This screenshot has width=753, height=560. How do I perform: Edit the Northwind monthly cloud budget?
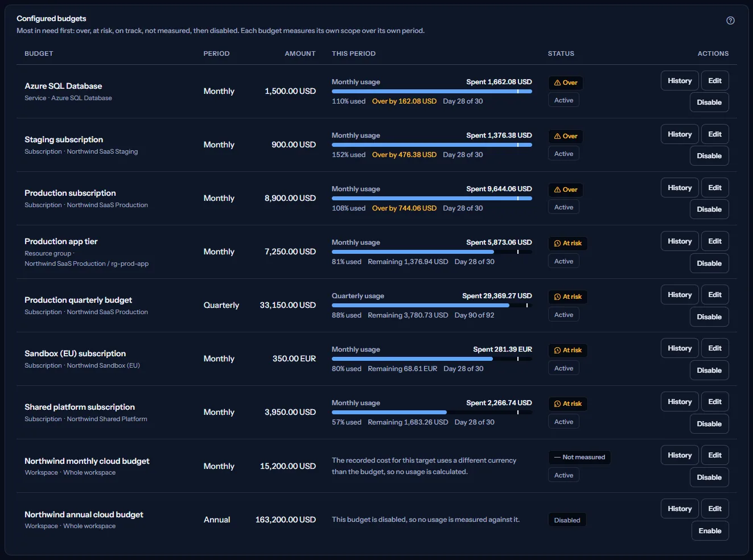tap(715, 455)
